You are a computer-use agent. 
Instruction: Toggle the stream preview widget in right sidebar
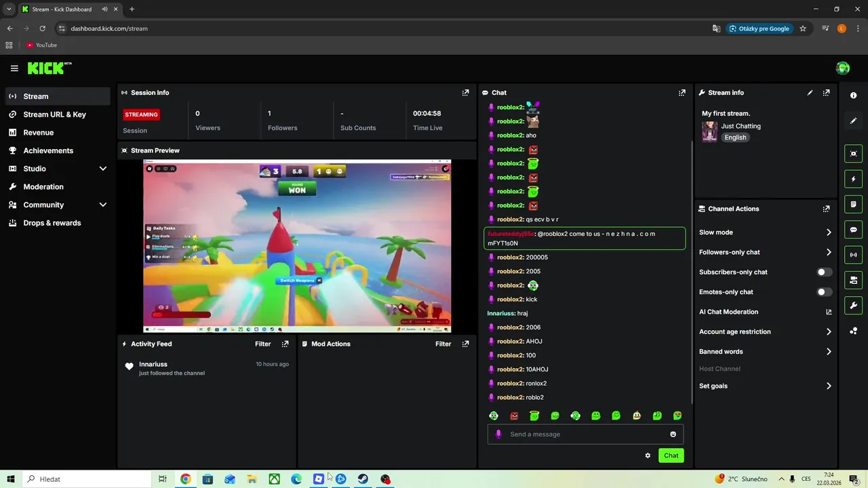point(853,154)
